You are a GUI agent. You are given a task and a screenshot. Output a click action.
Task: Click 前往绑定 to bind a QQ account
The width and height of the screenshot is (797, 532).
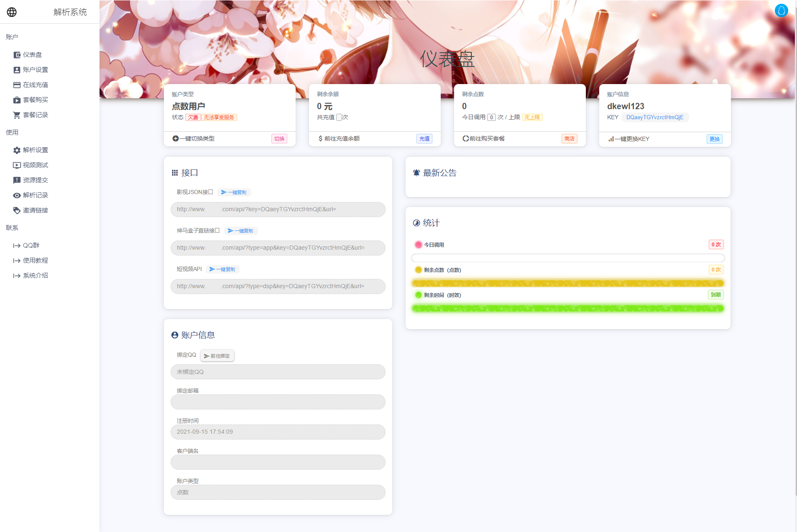pos(217,356)
